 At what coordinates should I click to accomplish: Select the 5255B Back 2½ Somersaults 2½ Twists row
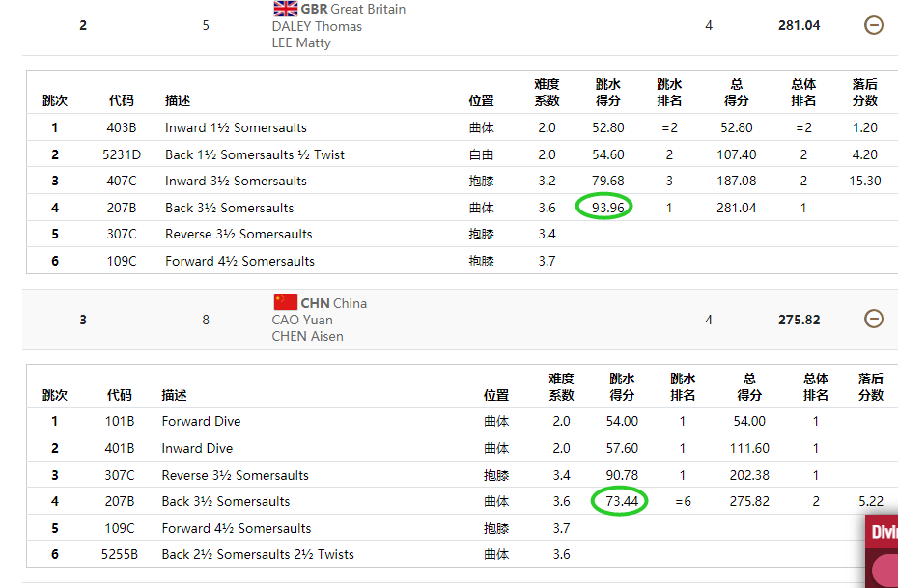coord(258,554)
